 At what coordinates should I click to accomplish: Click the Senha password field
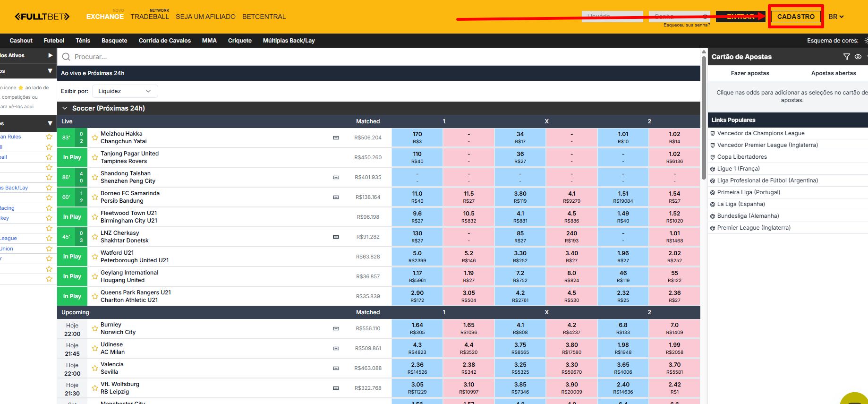pyautogui.click(x=680, y=17)
